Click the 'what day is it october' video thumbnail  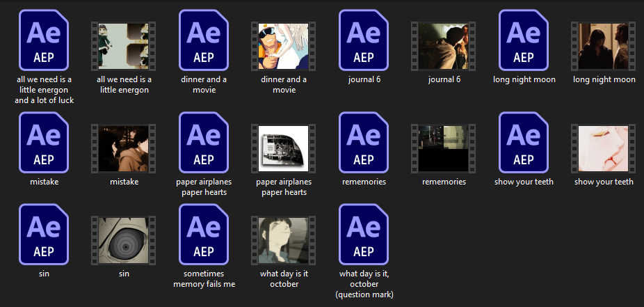(283, 240)
